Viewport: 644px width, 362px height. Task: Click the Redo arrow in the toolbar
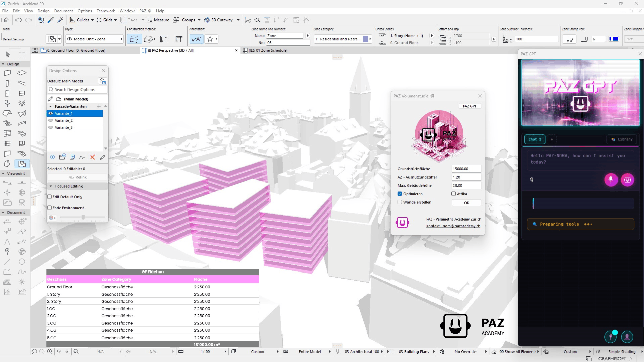click(29, 20)
